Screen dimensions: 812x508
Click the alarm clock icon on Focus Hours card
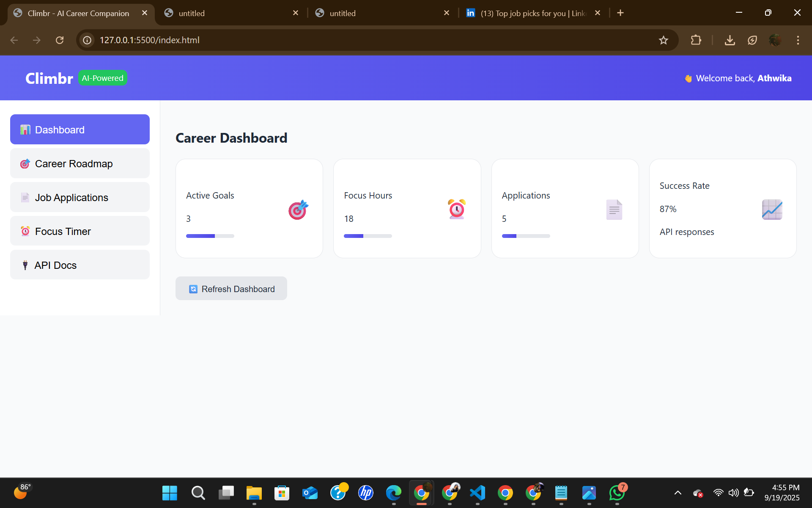click(456, 209)
